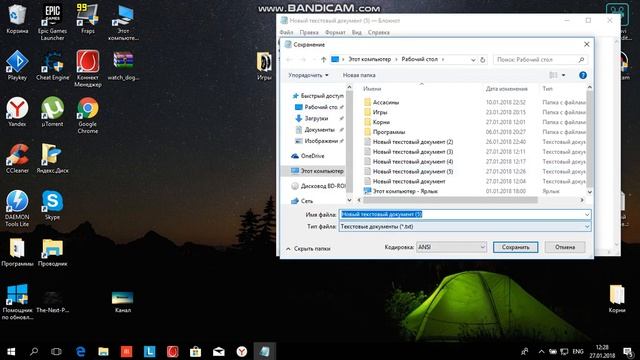Select the µTorrent desktop icon

(52, 112)
